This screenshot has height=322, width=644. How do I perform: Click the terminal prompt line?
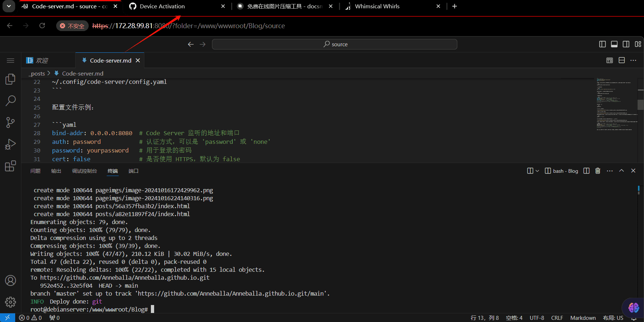pos(92,309)
